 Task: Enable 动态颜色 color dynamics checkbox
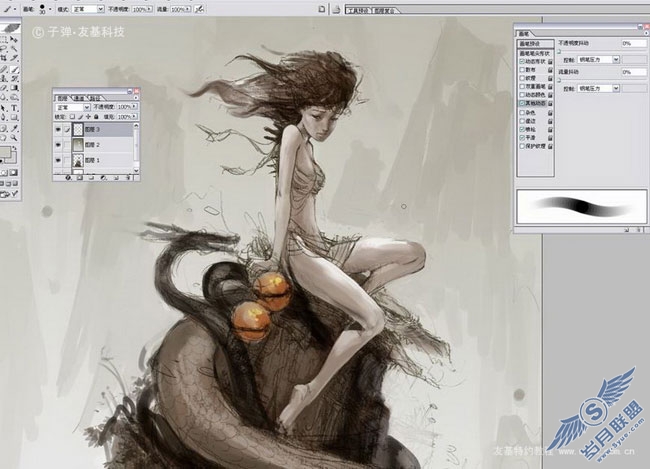522,95
